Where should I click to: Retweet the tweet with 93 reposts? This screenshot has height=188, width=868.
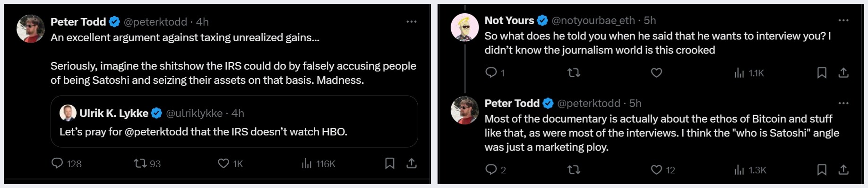(x=147, y=163)
